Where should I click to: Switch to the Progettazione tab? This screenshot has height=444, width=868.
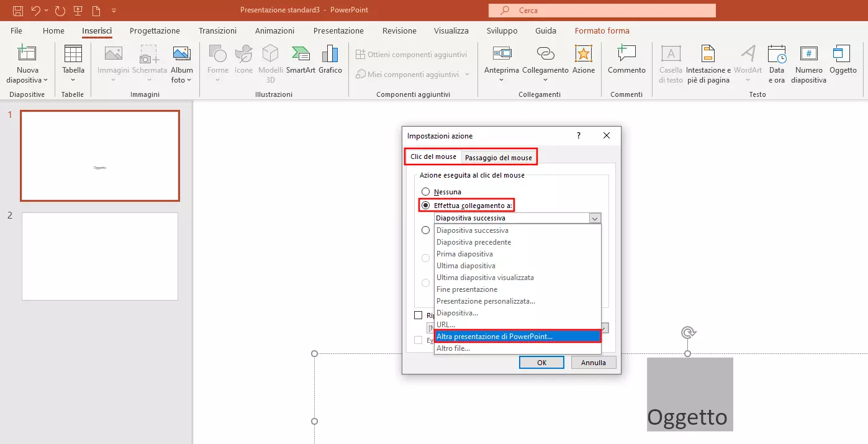155,30
